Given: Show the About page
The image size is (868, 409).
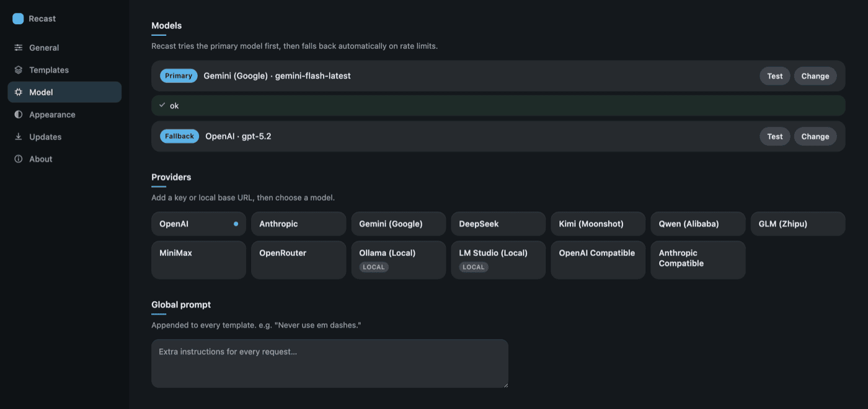Looking at the screenshot, I should pos(64,159).
